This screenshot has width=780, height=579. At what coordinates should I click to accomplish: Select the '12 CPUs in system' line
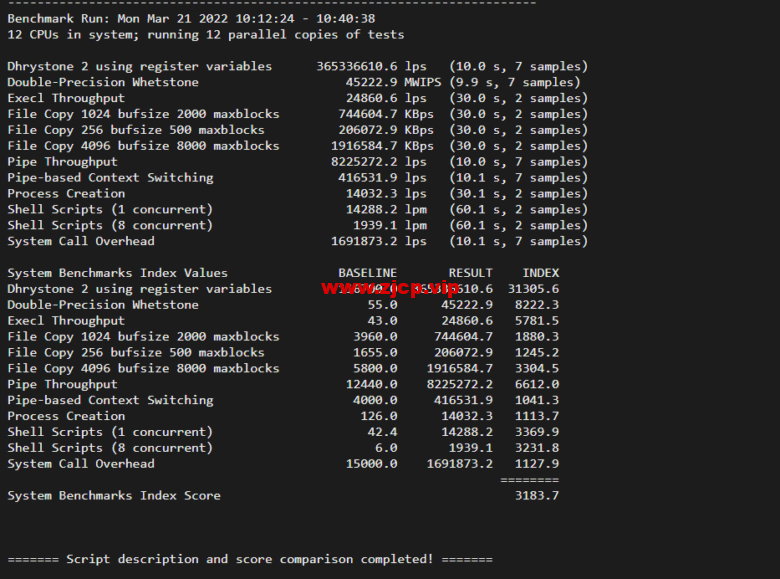coord(205,35)
